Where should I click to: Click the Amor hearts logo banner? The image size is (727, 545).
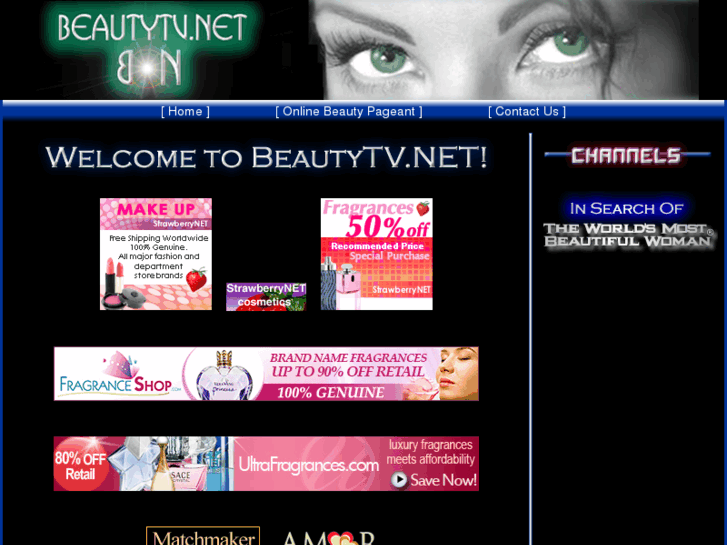pos(328,537)
